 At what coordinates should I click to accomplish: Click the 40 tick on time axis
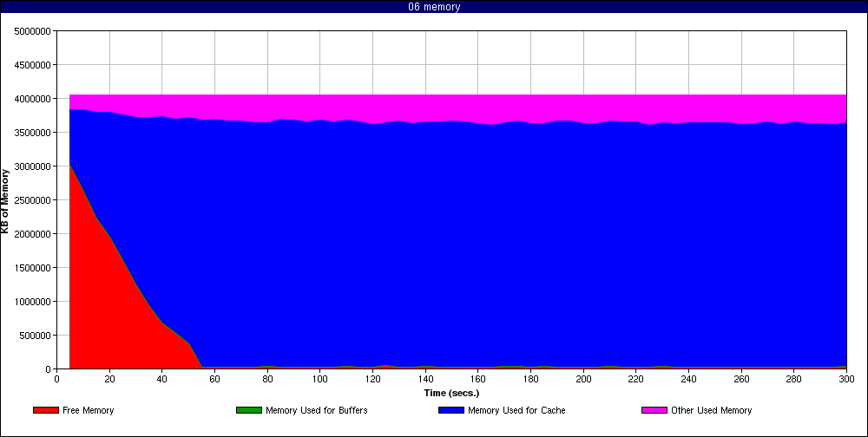point(161,379)
